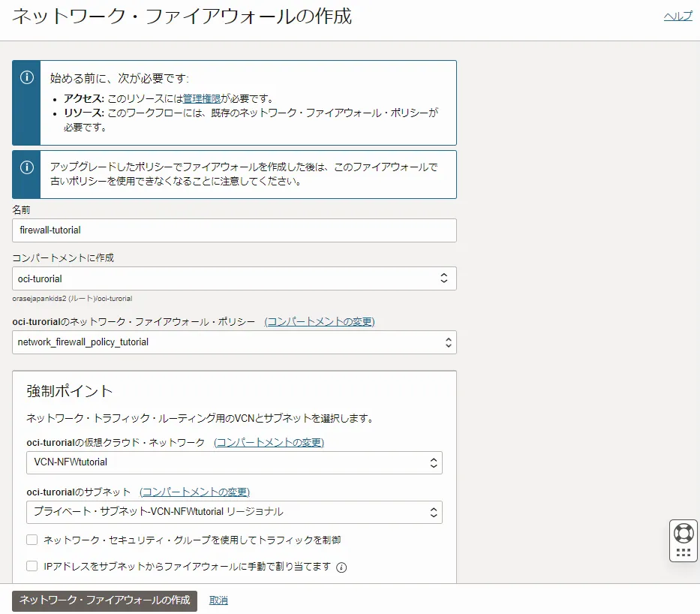
Task: Click コンパートメントの変更 beside the サブネット label
Action: [194, 492]
